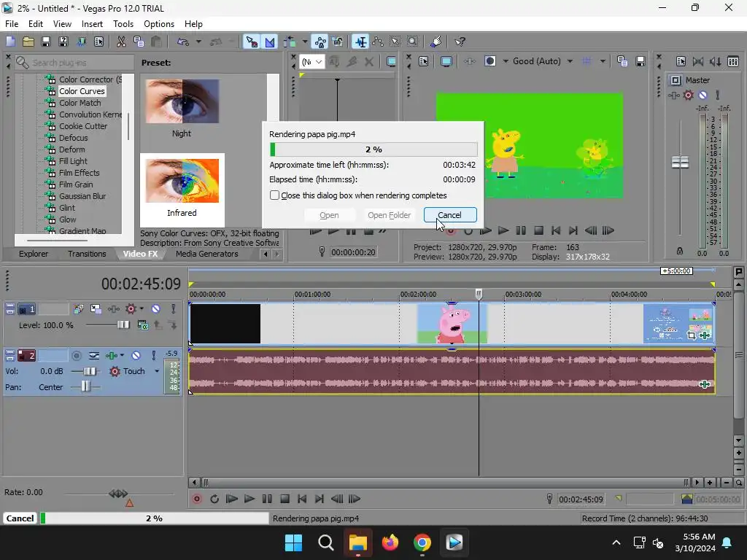Mute video track 1
This screenshot has height=560, width=747.
156,308
